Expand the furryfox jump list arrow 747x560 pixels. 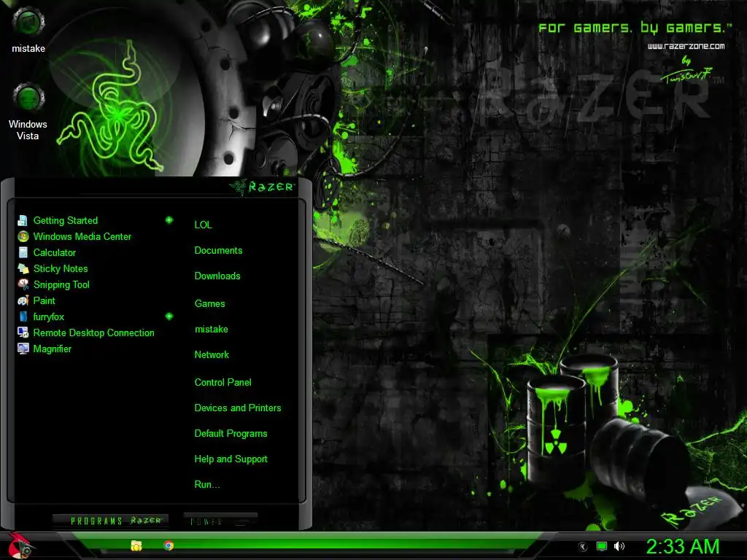point(169,316)
